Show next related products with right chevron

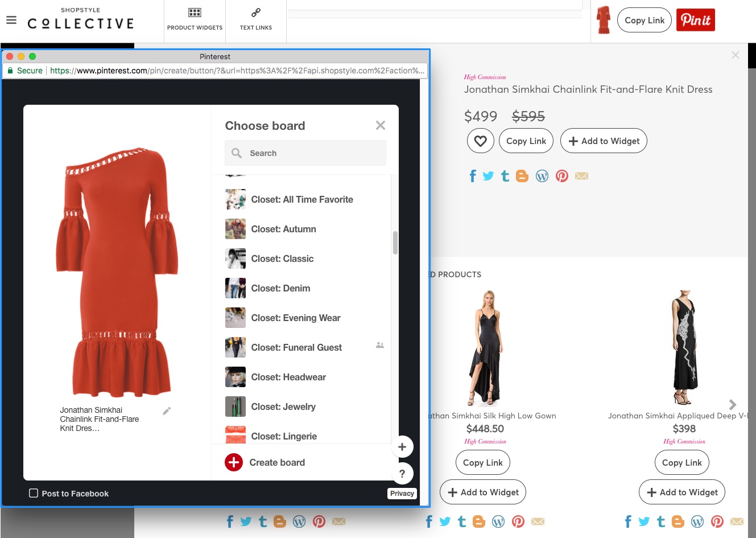[733, 404]
